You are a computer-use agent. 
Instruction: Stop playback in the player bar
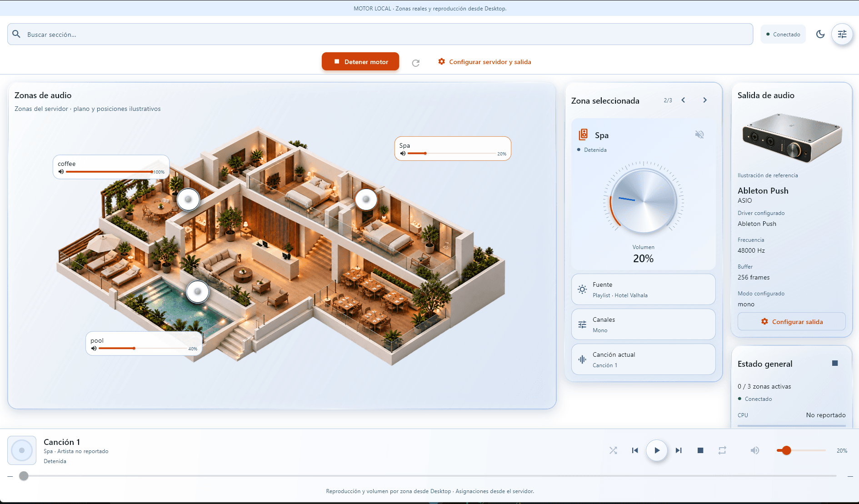point(700,450)
